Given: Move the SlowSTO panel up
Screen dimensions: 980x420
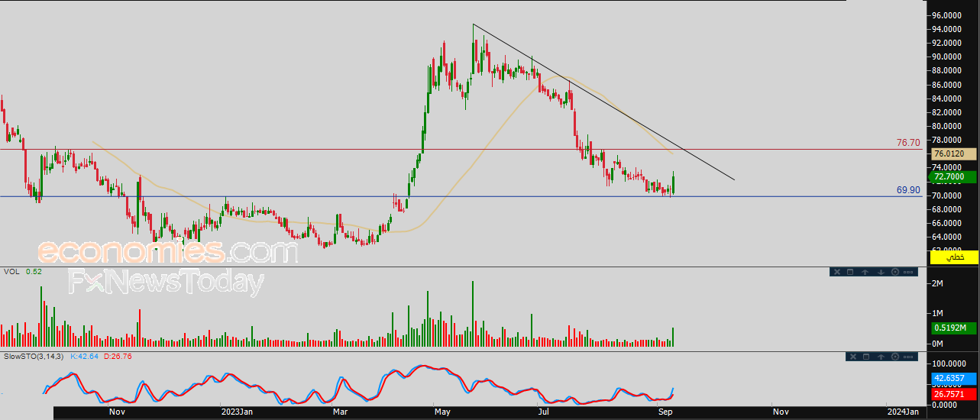Looking at the screenshot, I should click(x=881, y=357).
